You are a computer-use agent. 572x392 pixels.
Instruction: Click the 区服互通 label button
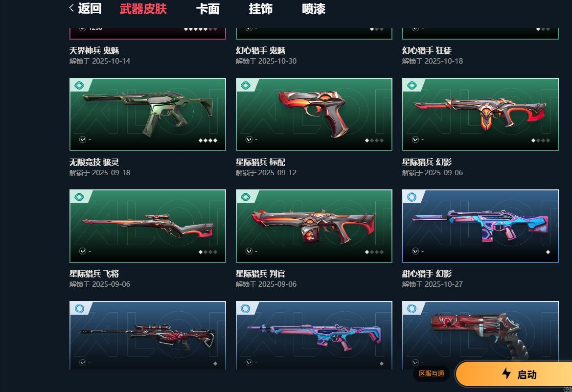tap(431, 373)
